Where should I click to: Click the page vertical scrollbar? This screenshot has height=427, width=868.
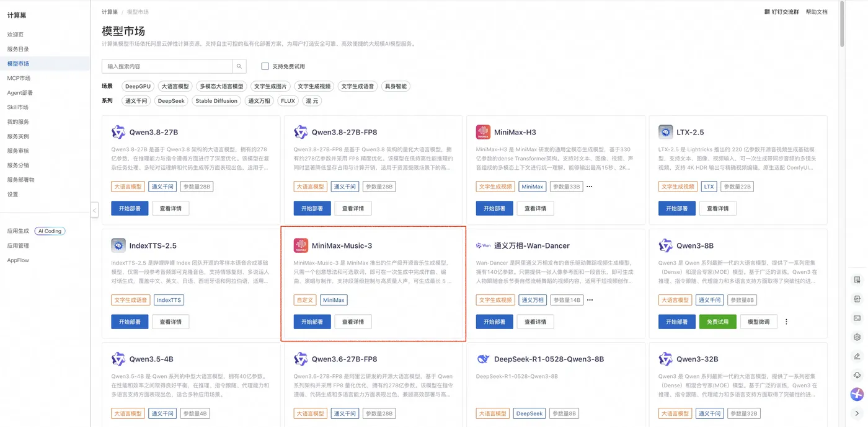(x=842, y=25)
